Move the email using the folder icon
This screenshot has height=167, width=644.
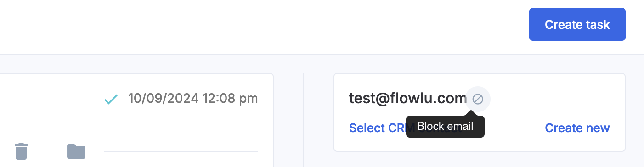(x=76, y=151)
